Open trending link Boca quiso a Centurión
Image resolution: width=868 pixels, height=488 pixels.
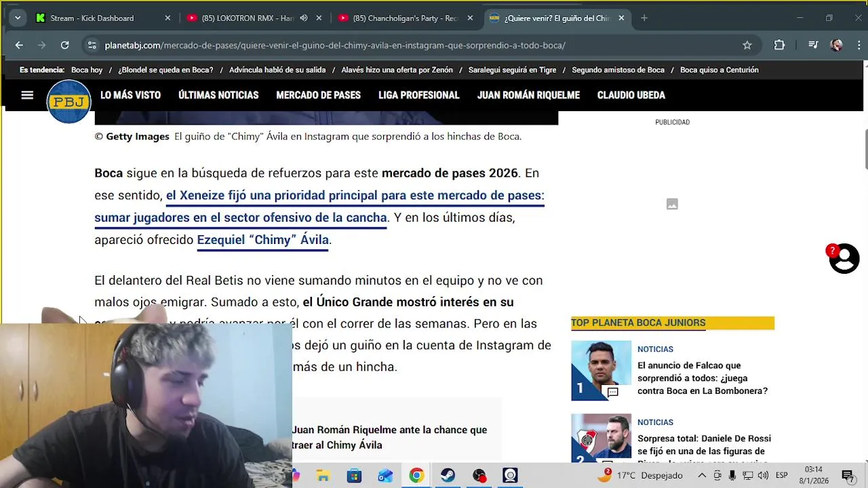pyautogui.click(x=719, y=70)
